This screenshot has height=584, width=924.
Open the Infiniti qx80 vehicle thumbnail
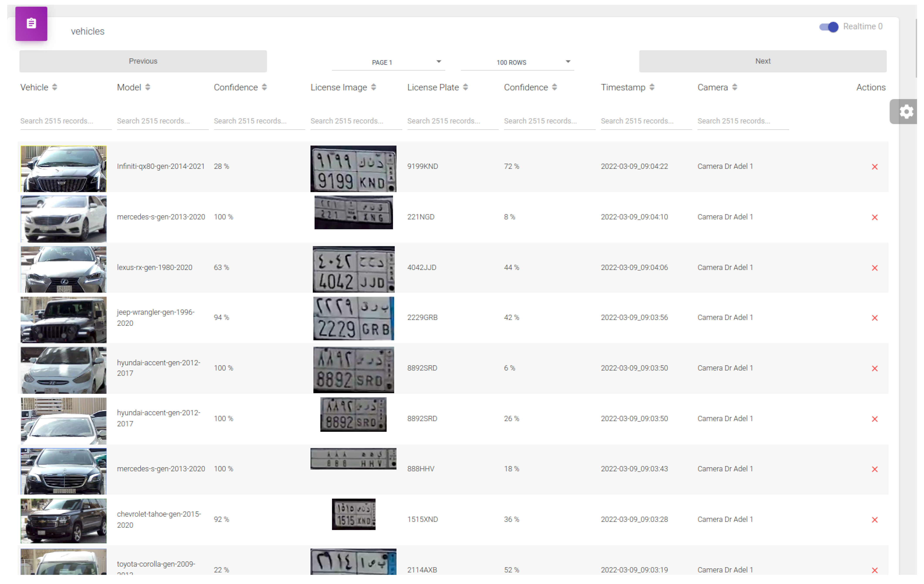coord(63,169)
